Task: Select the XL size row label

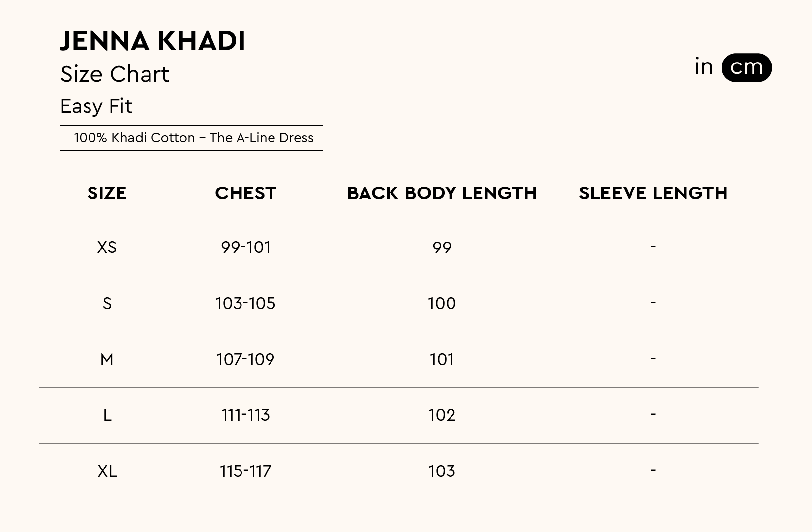Action: (x=107, y=471)
